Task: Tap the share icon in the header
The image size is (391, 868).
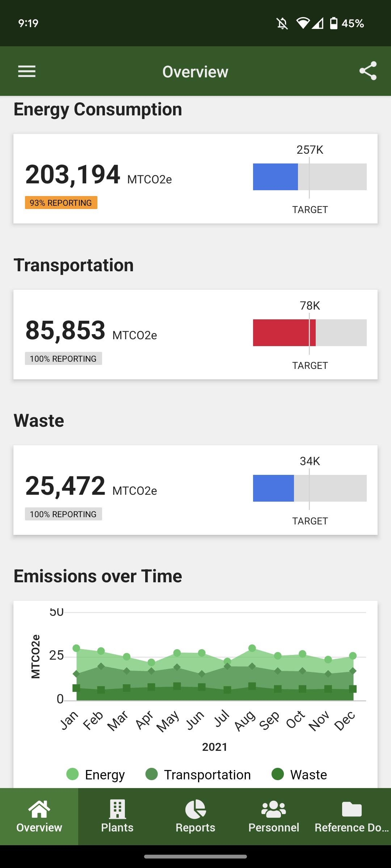Action: [368, 71]
